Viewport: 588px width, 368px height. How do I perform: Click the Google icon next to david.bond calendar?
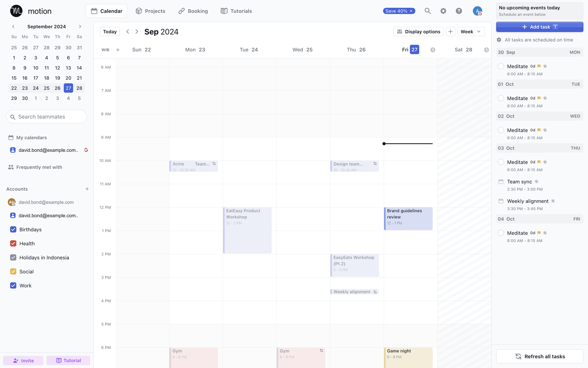tap(86, 150)
